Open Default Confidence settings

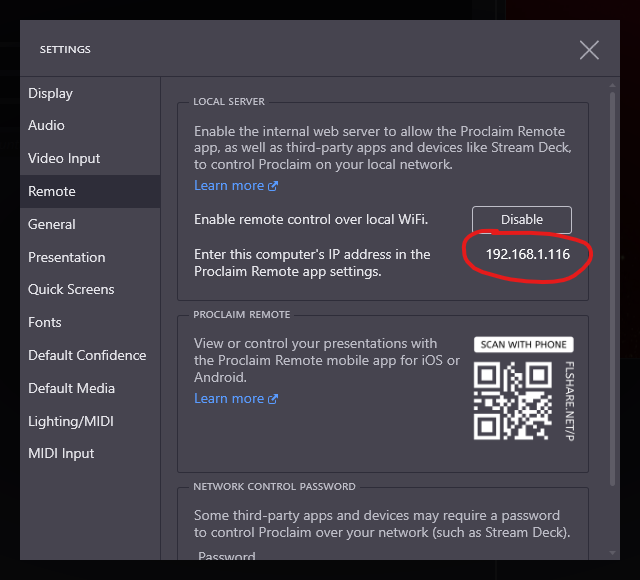tap(90, 356)
